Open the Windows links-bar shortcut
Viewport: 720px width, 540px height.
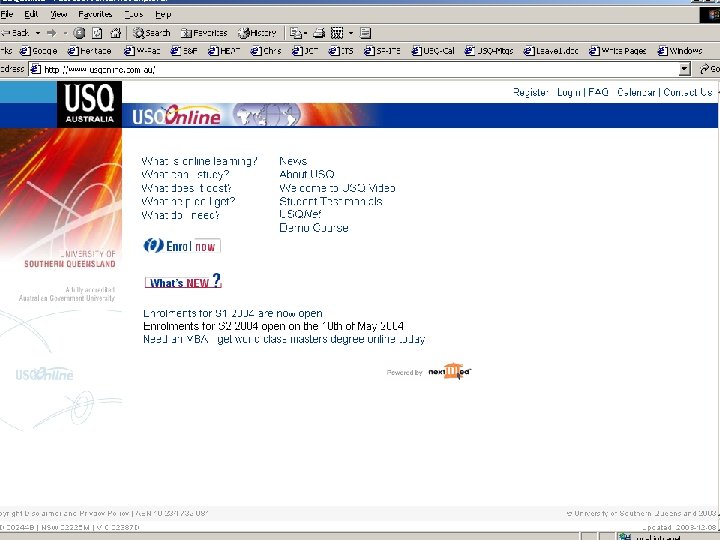680,51
